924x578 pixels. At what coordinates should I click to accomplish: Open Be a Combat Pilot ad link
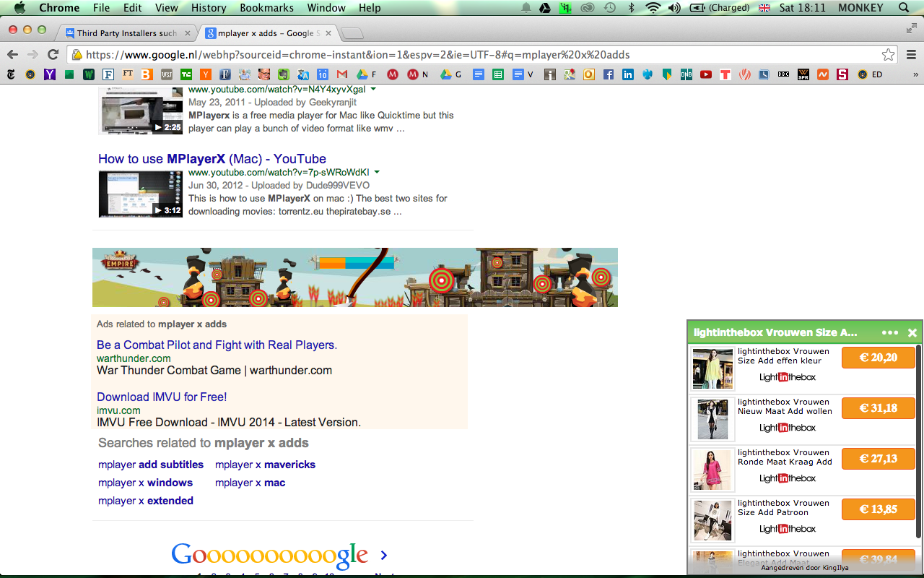[x=217, y=345]
